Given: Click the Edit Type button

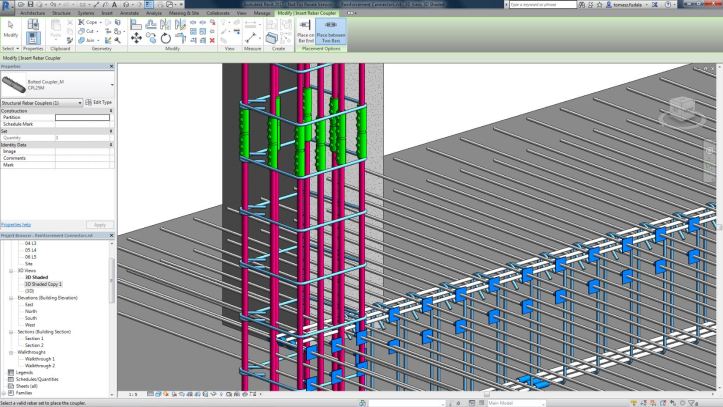Looking at the screenshot, I should click(x=99, y=102).
